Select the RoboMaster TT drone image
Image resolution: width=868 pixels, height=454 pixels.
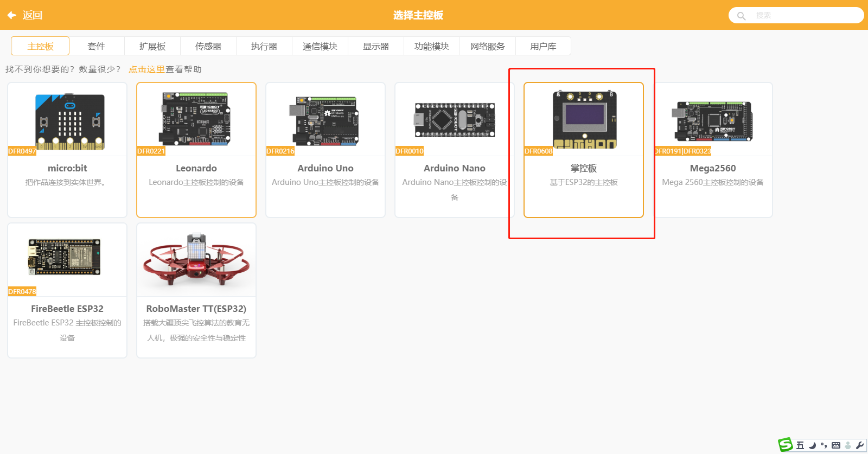tap(196, 260)
